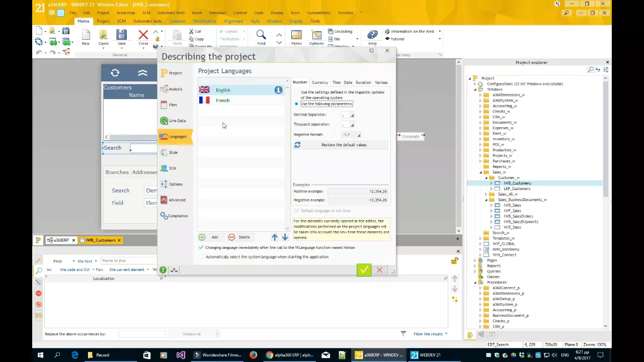Open the Files section of the dialog
644x362 pixels.
(x=169, y=105)
